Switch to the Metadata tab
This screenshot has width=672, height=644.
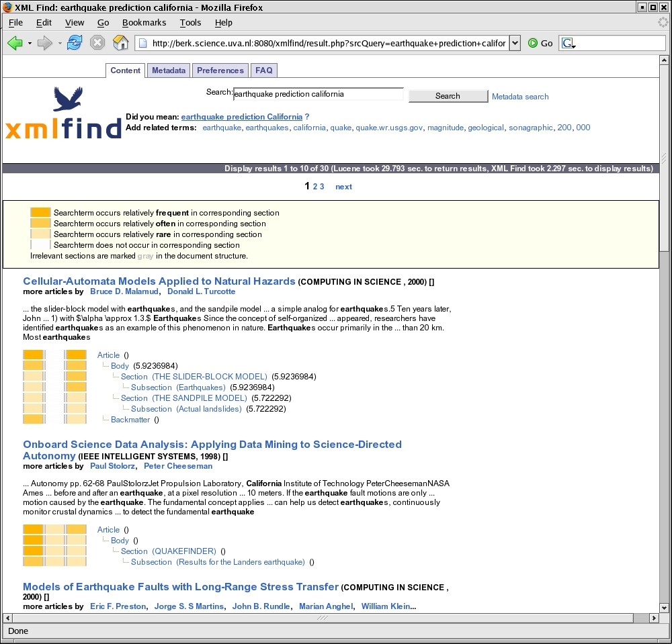coord(169,71)
